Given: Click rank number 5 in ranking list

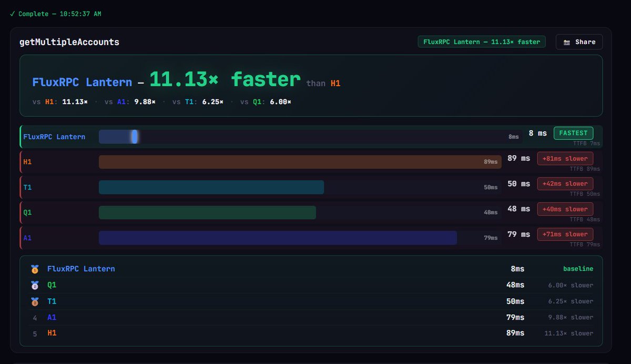Looking at the screenshot, I should pyautogui.click(x=35, y=334).
